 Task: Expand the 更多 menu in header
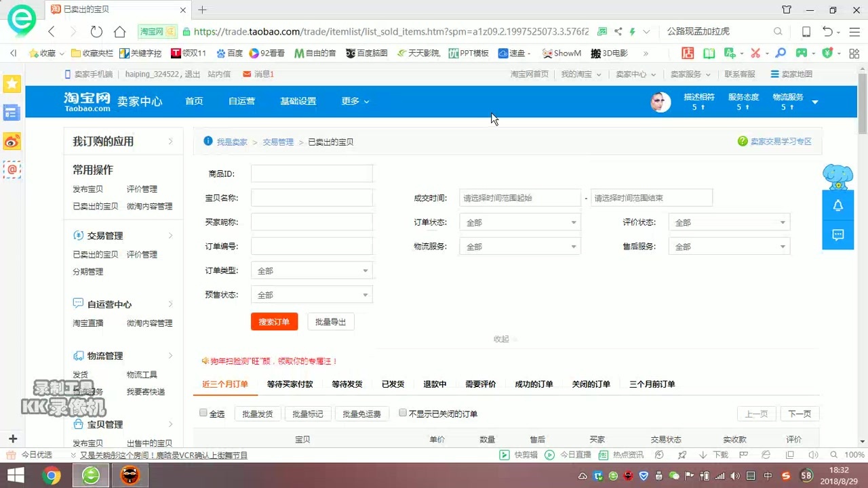355,101
